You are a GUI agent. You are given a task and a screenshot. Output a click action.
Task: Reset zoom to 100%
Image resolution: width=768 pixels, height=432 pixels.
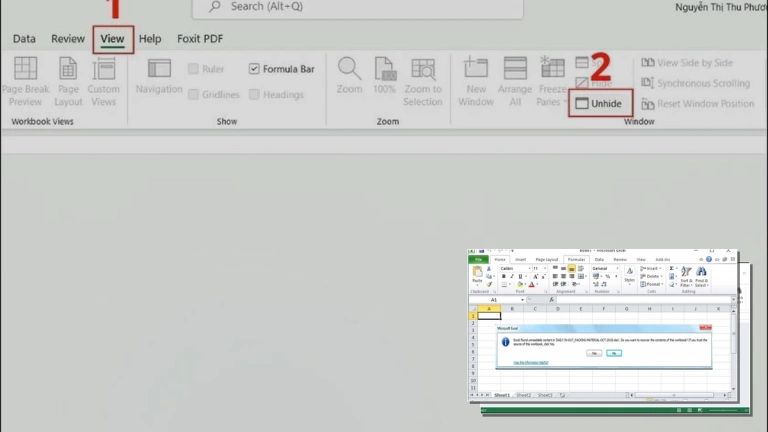(x=384, y=76)
